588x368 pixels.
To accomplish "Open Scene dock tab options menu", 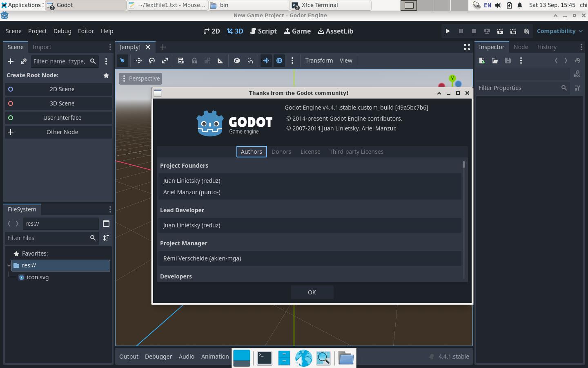I will coord(110,47).
